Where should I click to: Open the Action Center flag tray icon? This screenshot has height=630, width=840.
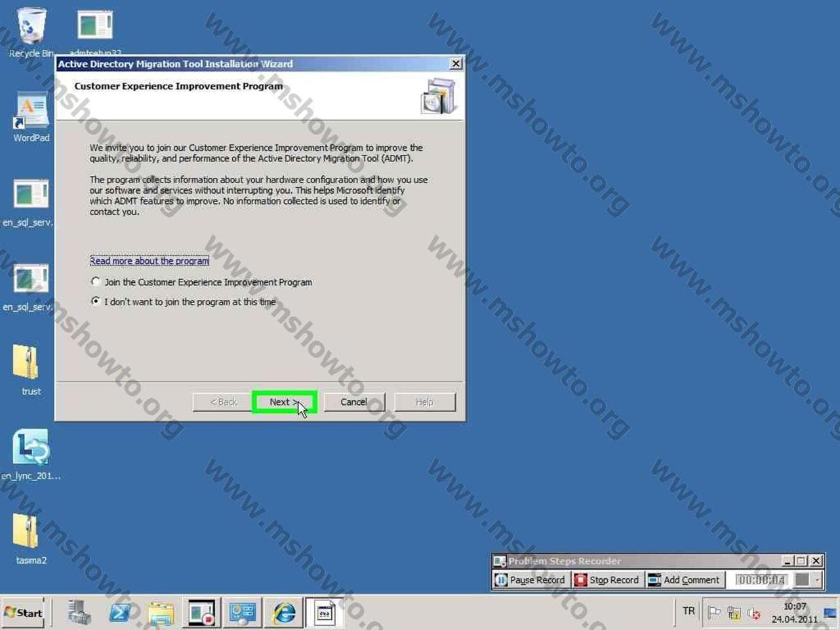pos(714,614)
